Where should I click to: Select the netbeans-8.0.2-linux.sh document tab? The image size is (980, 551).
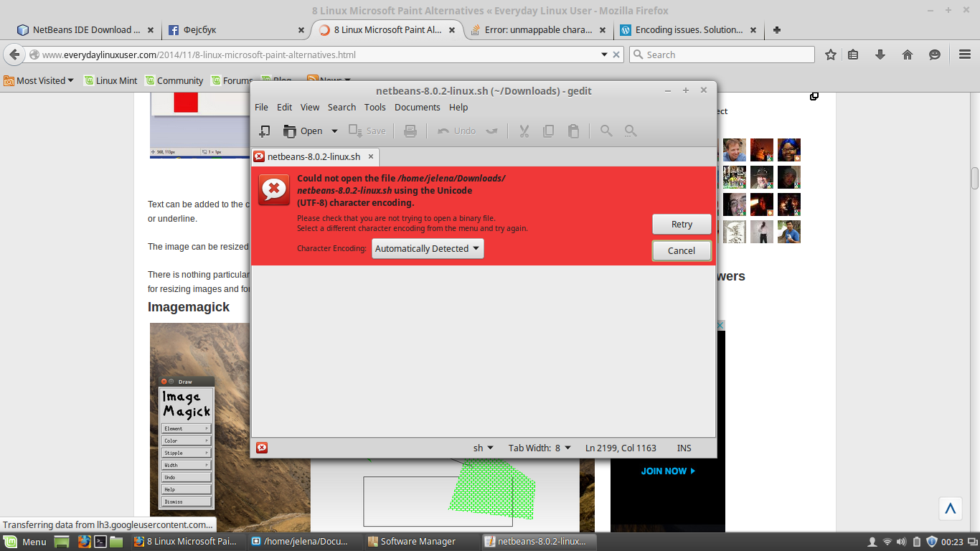coord(314,156)
